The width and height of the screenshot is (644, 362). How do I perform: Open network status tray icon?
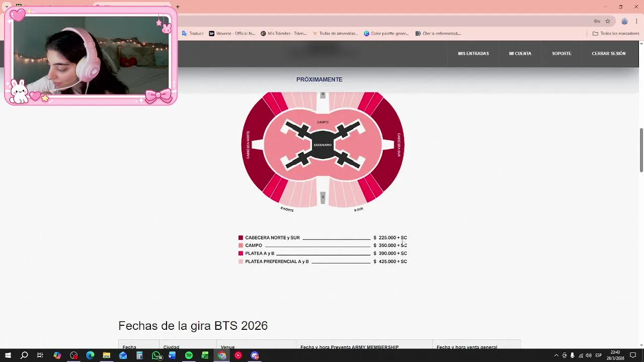pos(581,355)
